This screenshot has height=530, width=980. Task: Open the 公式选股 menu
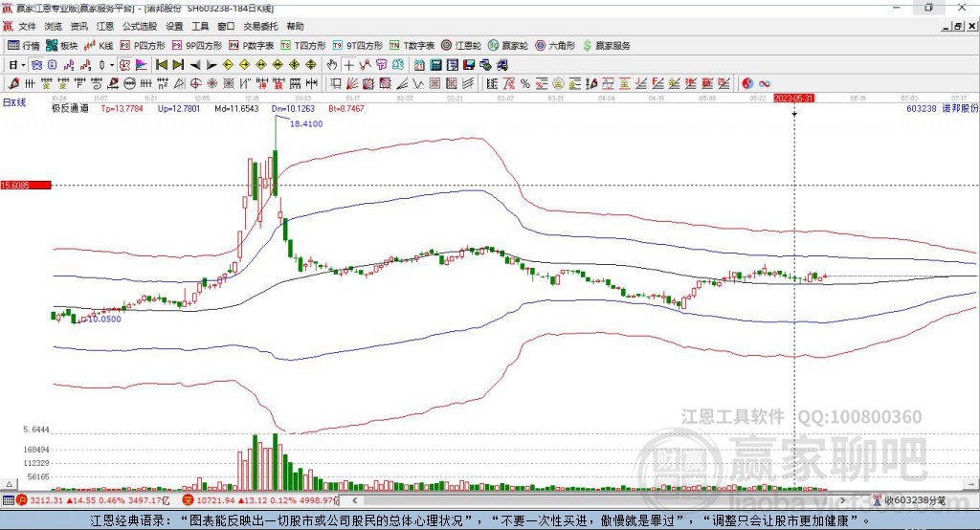pos(140,26)
